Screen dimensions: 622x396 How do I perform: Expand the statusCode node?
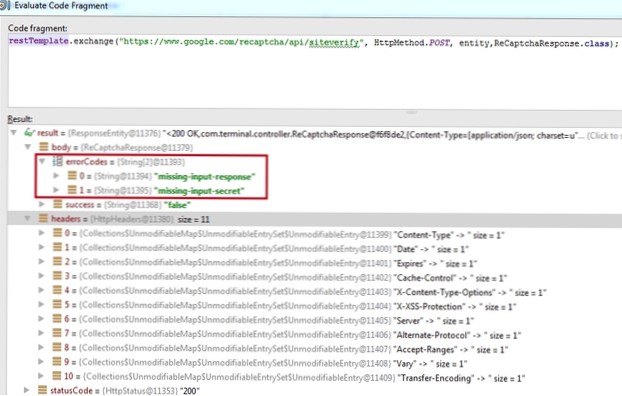pyautogui.click(x=27, y=390)
